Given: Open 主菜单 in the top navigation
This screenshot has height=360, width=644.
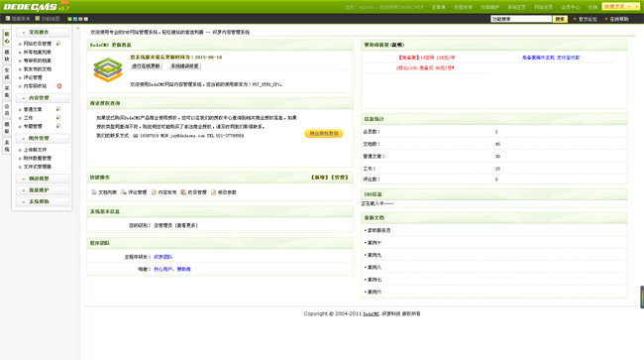Looking at the screenshot, I should tap(438, 7).
